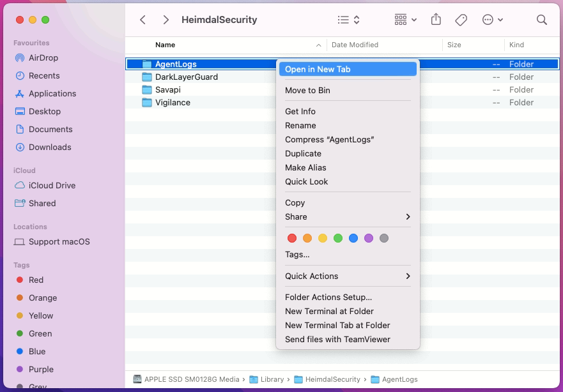This screenshot has height=392, width=563.
Task: Open the More actions ellipsis menu
Action: (492, 20)
